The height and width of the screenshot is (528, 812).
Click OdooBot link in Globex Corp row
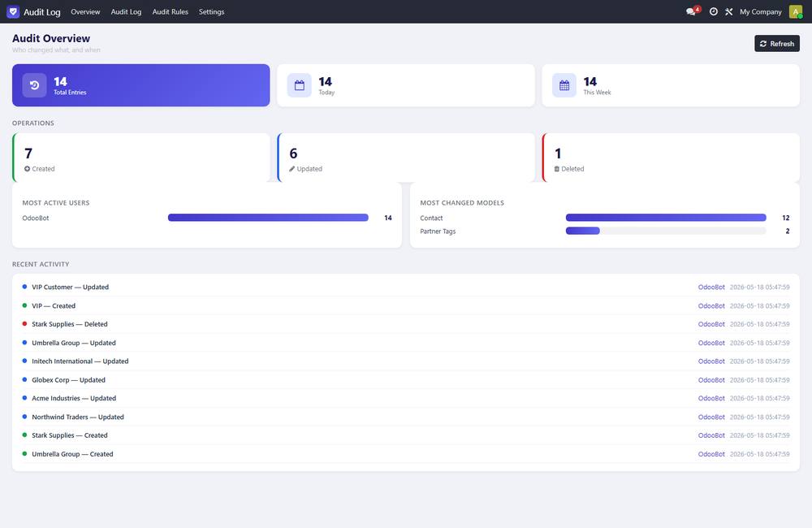pyautogui.click(x=711, y=380)
